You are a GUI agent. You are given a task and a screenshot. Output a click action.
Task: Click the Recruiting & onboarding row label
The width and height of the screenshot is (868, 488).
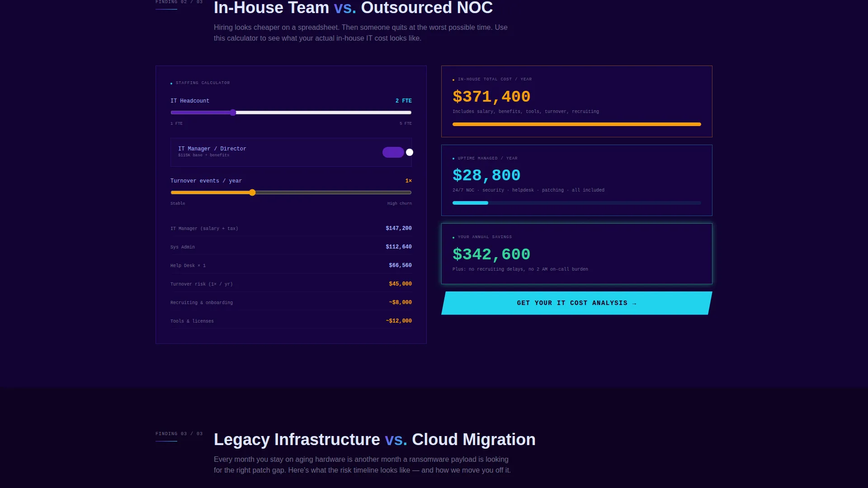tap(202, 303)
